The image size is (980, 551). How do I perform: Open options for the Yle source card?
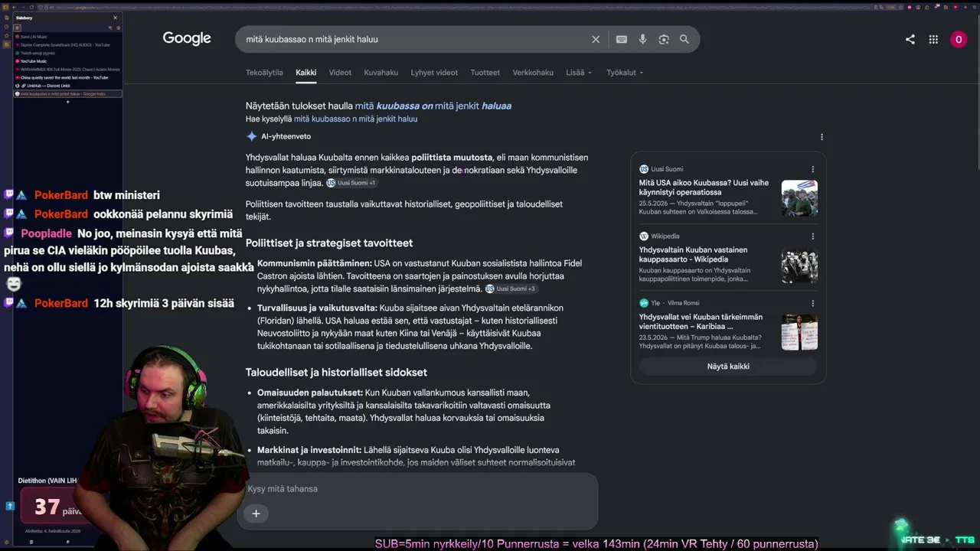[x=812, y=303]
